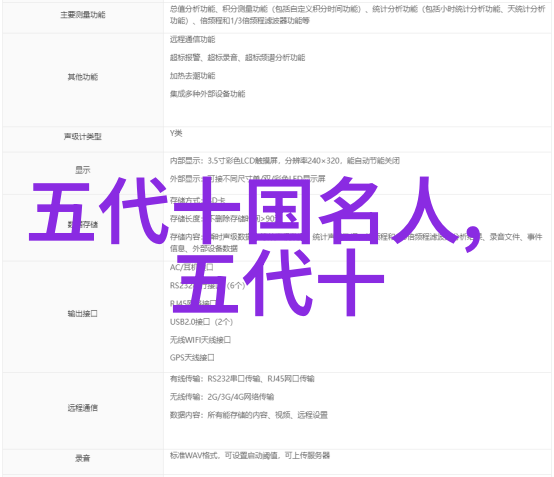Screen dimensions: 554x477
Task: Click the 远程通信功能 text line
Action: coord(193,39)
